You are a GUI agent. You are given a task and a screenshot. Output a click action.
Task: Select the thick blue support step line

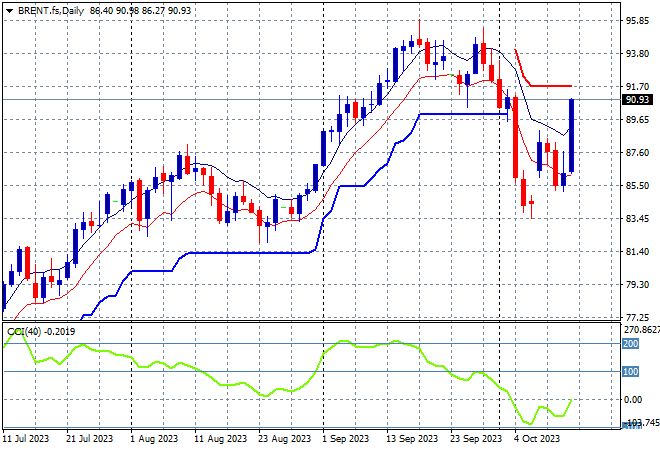point(460,114)
